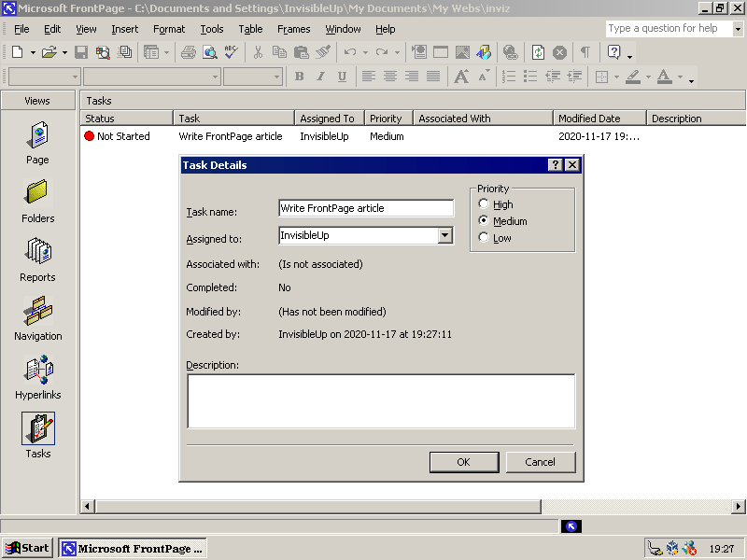The height and width of the screenshot is (560, 747).
Task: Open the Page view
Action: (x=37, y=143)
